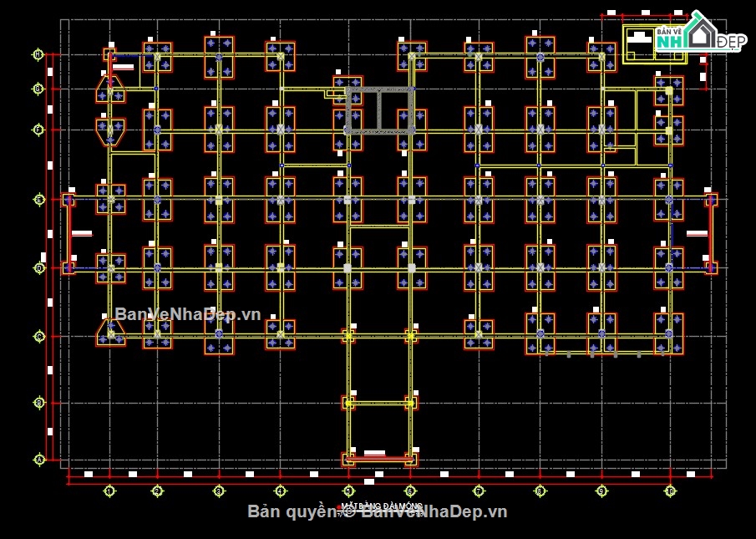Select the MẶT BẰNG ĐÀI MÓNG title
Viewport: 756px width, 539px height.
coord(382,506)
